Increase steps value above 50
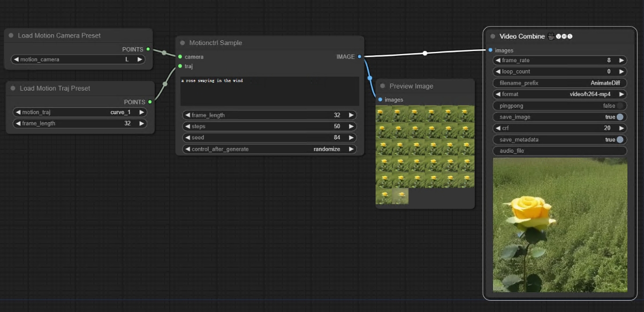Image resolution: width=644 pixels, height=312 pixels. coord(351,127)
